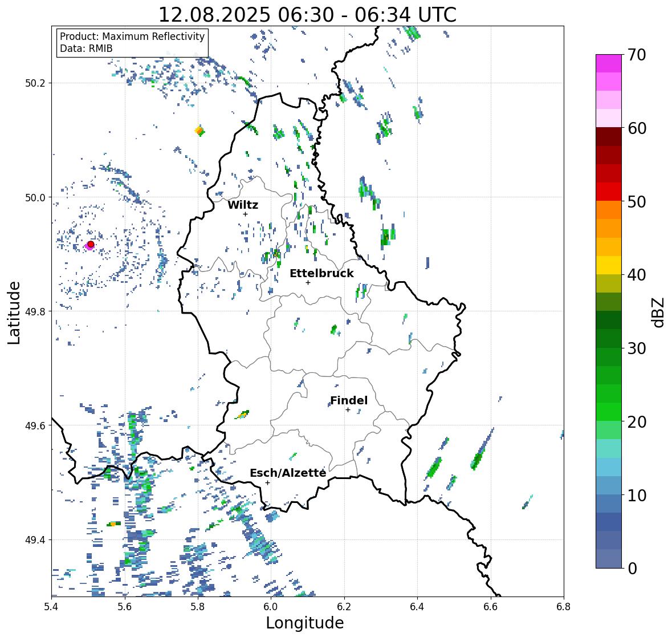The height and width of the screenshot is (637, 672).
Task: Click the red radar location dot
Action: click(x=91, y=244)
